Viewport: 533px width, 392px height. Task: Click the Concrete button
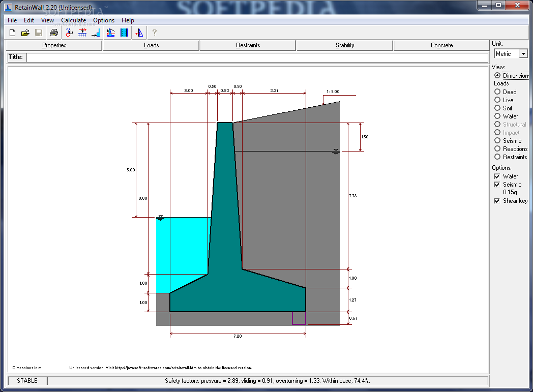tap(441, 45)
